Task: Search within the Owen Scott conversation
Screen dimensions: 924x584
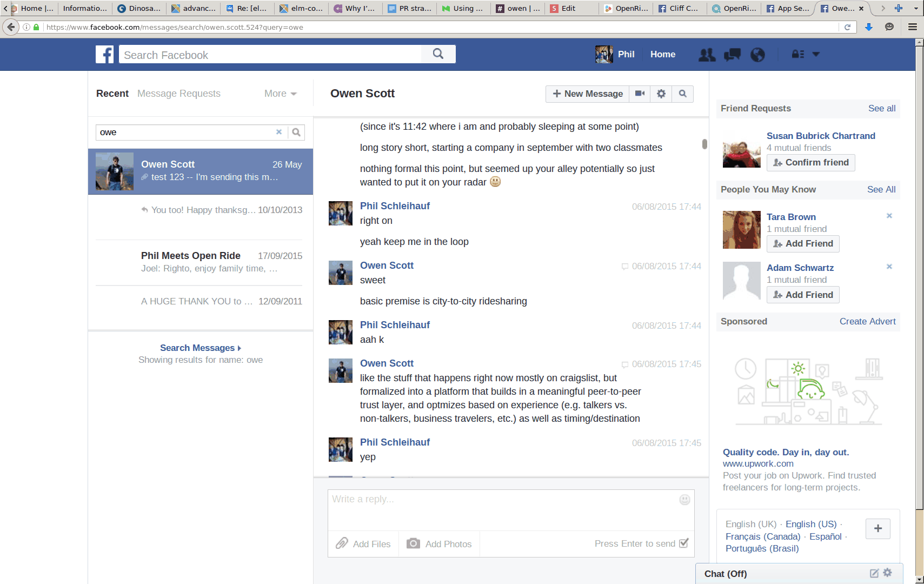Action: pos(683,94)
